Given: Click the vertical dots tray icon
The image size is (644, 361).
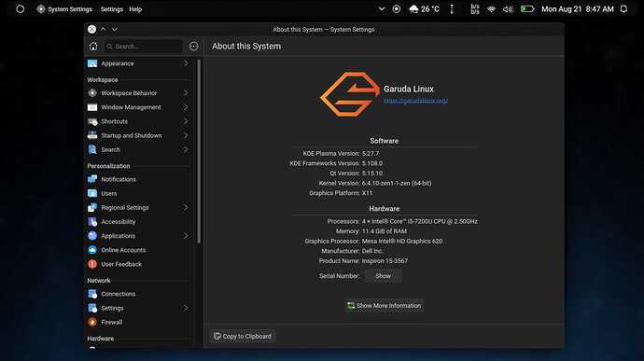Looking at the screenshot, I should coord(452,9).
